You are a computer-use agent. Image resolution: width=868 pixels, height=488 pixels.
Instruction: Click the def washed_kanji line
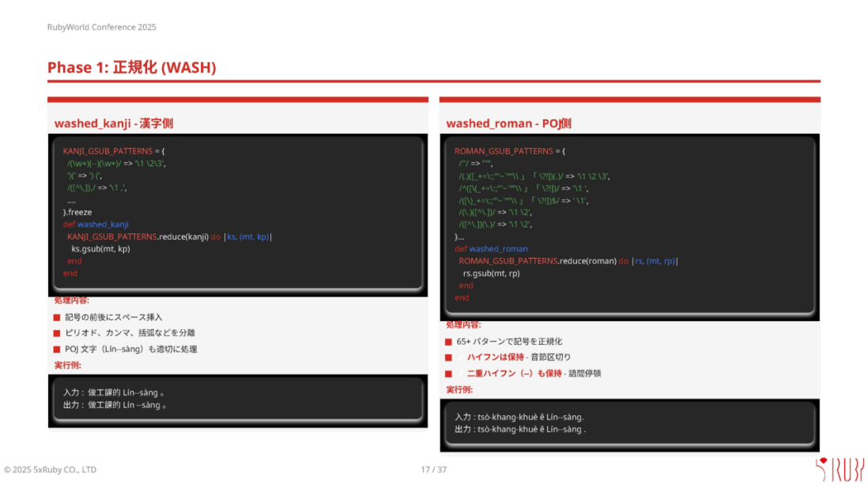(96, 225)
